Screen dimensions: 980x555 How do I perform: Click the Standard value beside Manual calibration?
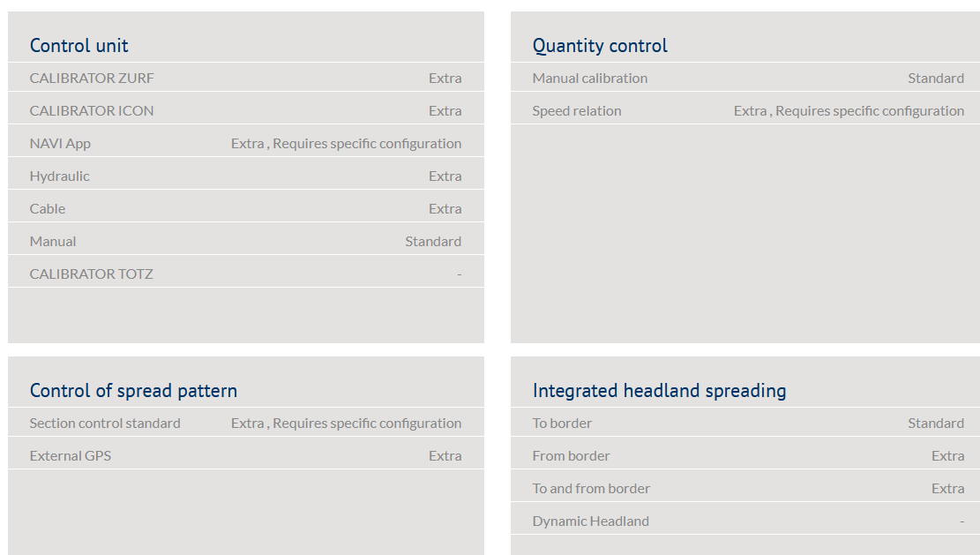coord(936,79)
